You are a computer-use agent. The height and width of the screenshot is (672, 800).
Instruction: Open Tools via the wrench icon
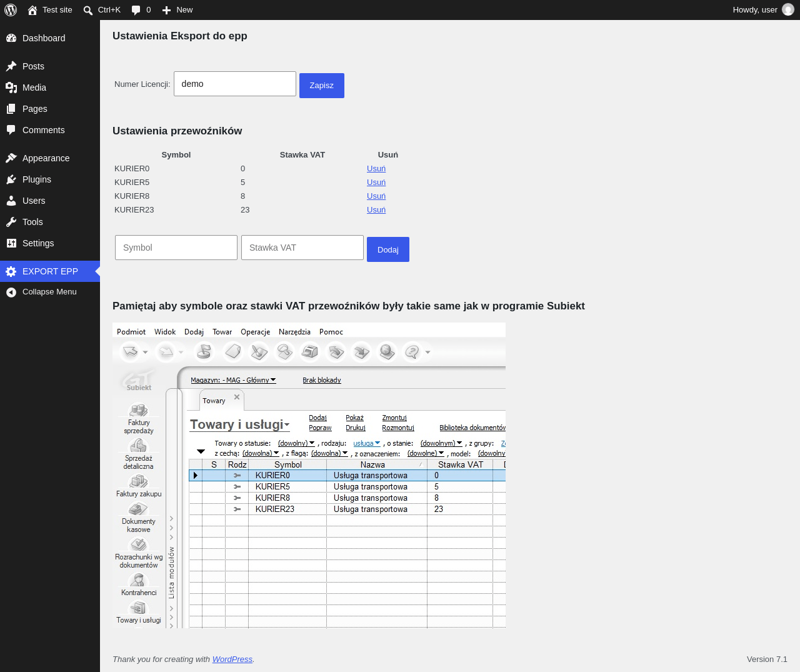11,222
